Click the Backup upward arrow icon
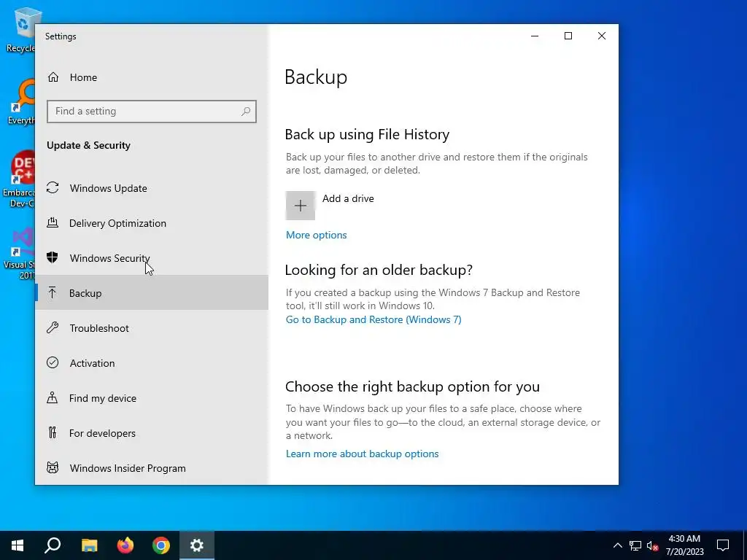Screen dimensions: 747x560 (53, 293)
